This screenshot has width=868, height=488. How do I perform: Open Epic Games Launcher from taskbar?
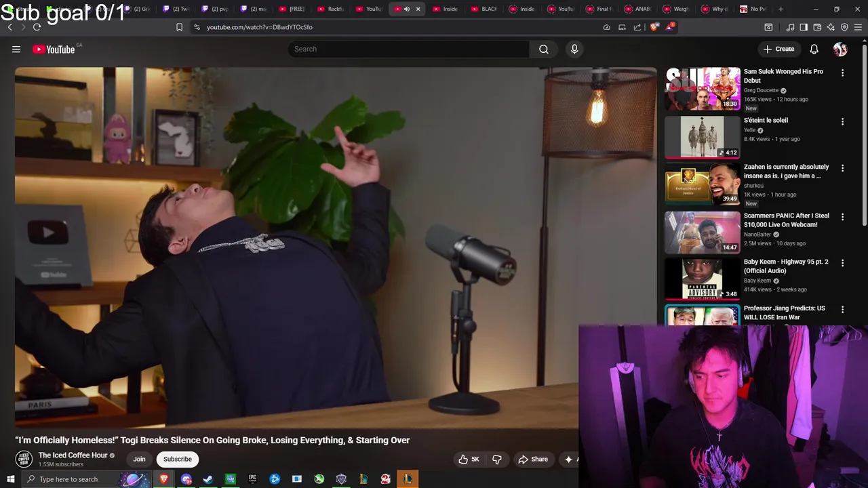click(252, 479)
